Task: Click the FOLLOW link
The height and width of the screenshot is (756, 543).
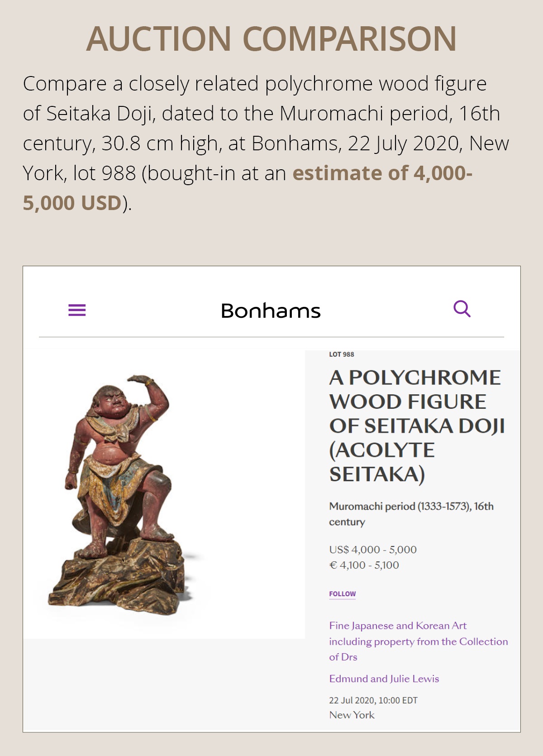Action: (342, 594)
